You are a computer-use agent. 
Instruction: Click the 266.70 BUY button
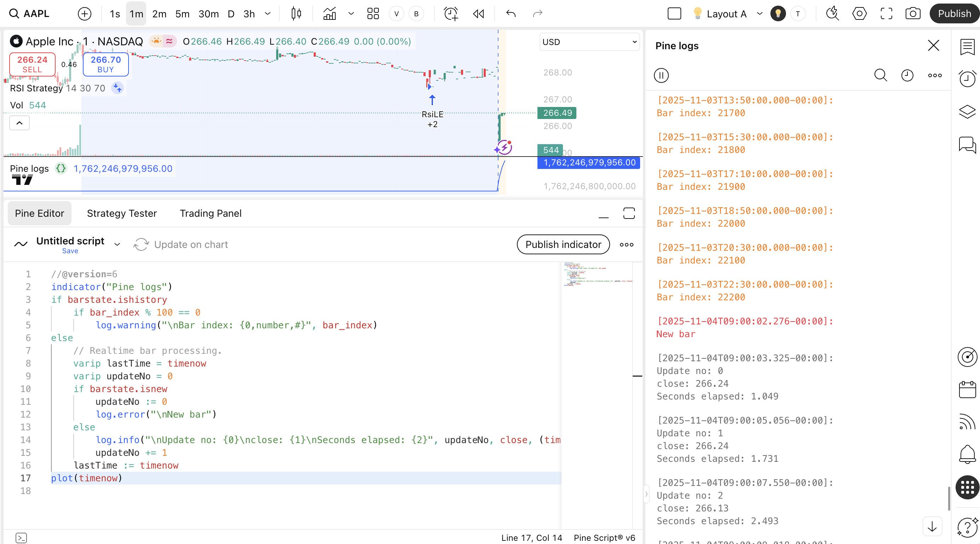106,64
